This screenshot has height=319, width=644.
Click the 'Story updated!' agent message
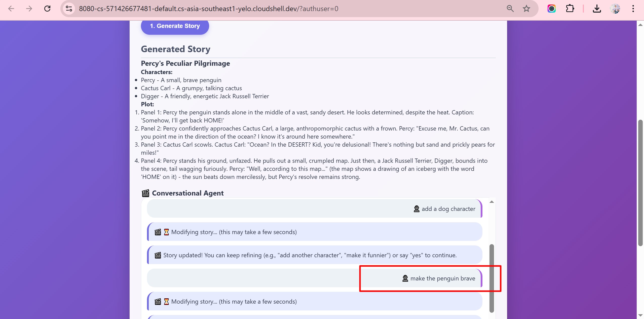[x=310, y=255]
